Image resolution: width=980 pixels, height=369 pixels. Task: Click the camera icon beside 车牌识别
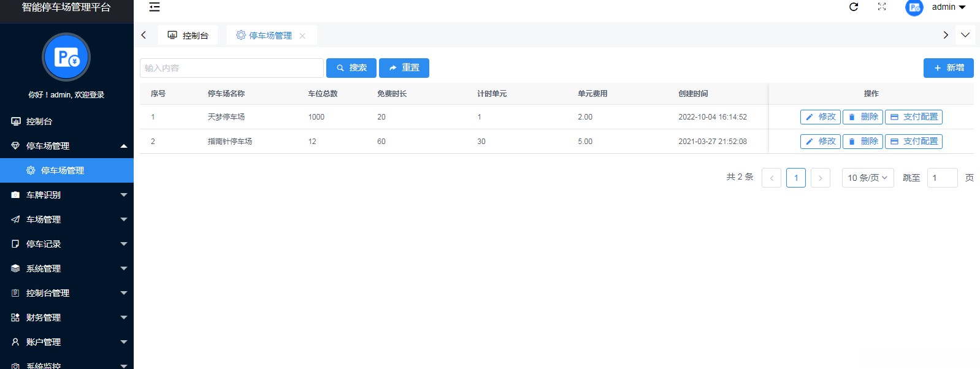coord(15,195)
